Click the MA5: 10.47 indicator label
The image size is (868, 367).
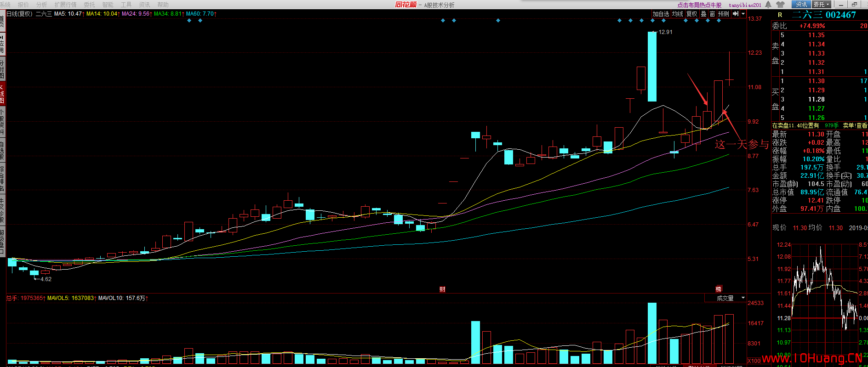[69, 14]
